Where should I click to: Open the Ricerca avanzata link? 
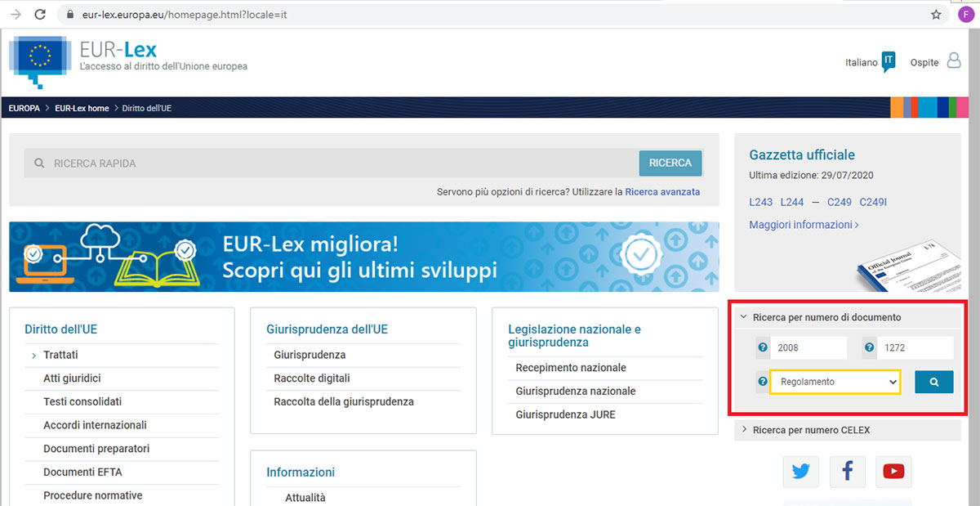tap(662, 192)
